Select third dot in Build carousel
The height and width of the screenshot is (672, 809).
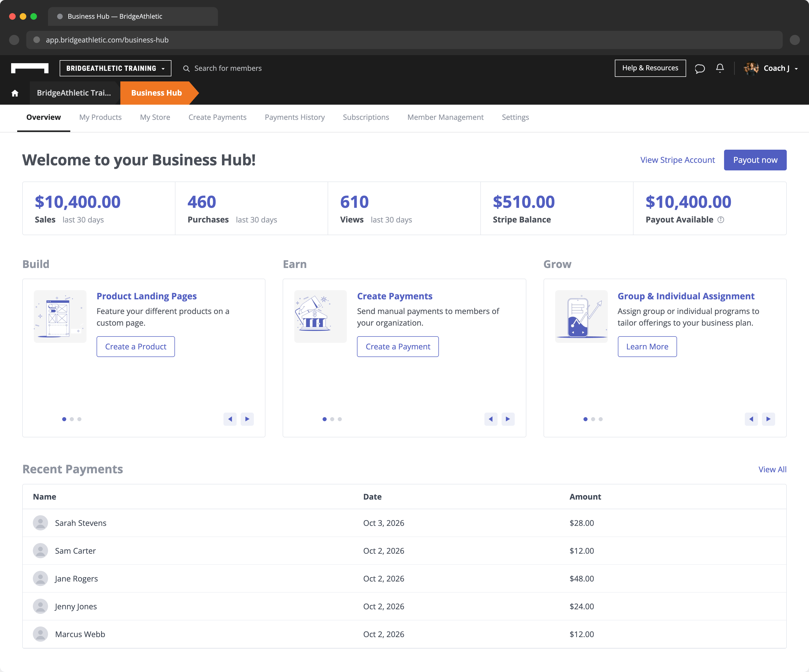[x=79, y=419]
